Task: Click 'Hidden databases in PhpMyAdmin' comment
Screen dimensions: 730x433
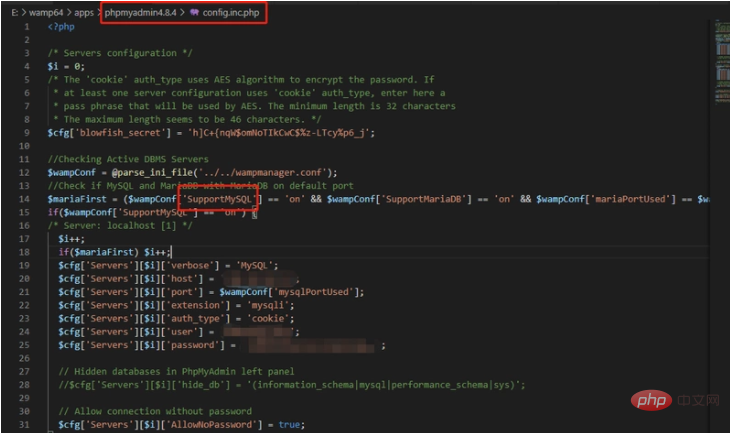Action: tap(176, 372)
